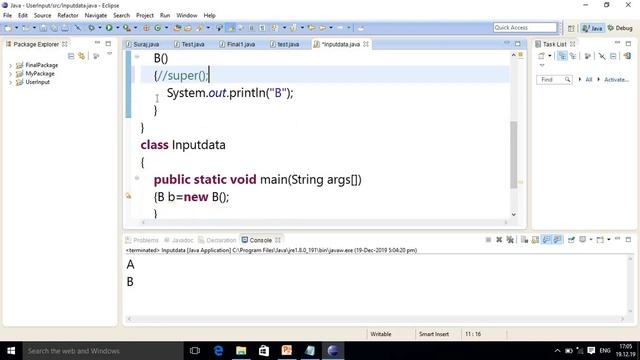Click the Open Perspective icon

click(571, 28)
